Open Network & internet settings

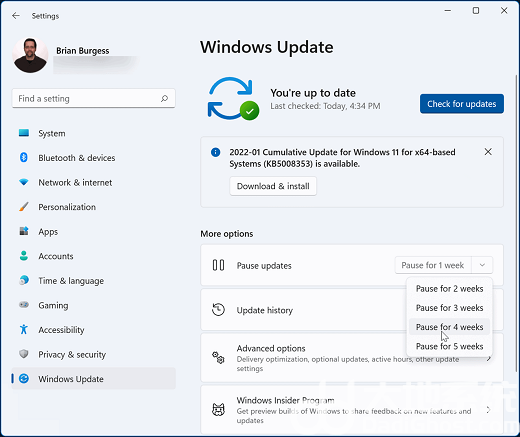(94, 182)
